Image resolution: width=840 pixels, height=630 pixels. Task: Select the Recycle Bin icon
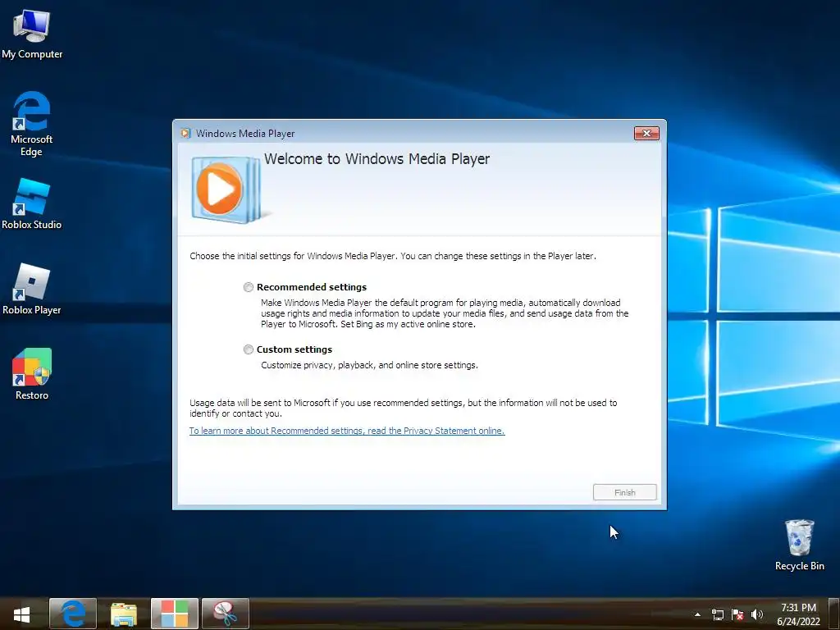pos(799,545)
